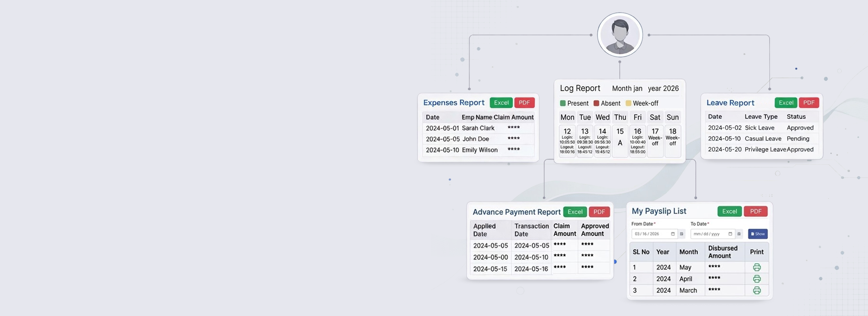Screen dimensions: 868x316
Task: Open the Month jan selector in Log Report
Action: coord(627,88)
